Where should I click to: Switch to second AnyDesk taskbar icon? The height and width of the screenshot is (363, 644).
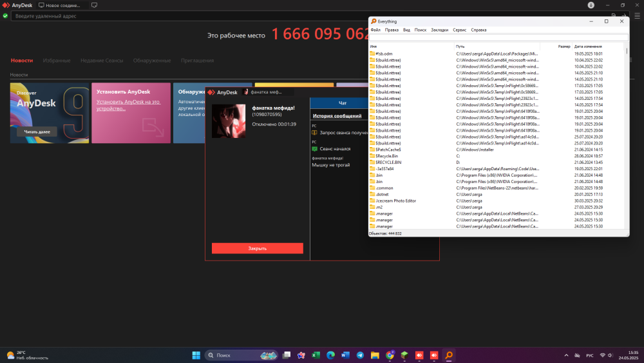434,355
